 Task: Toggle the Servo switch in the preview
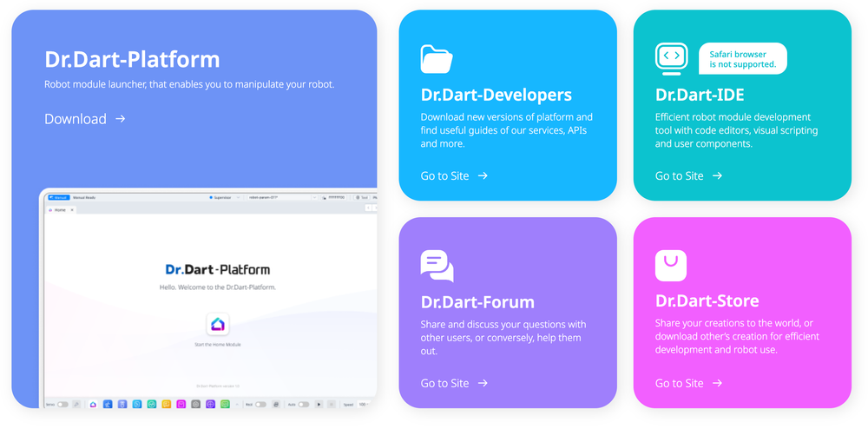tap(62, 405)
